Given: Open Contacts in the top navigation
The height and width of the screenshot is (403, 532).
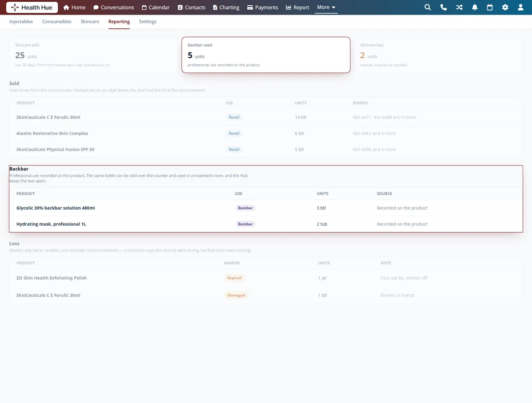Looking at the screenshot, I should click(x=192, y=7).
